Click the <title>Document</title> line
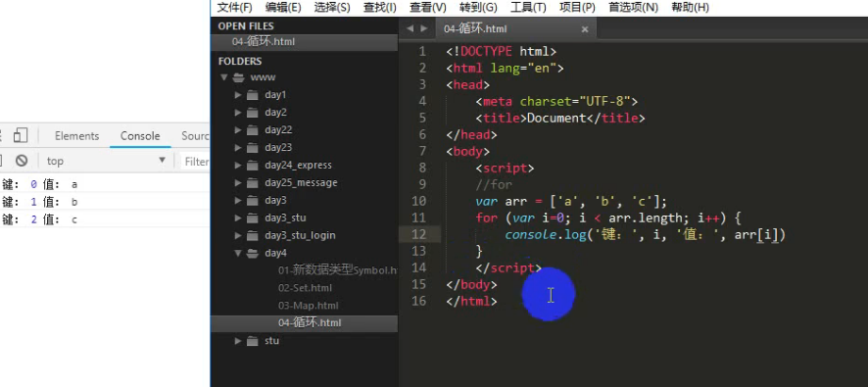The height and width of the screenshot is (387, 868). [560, 118]
